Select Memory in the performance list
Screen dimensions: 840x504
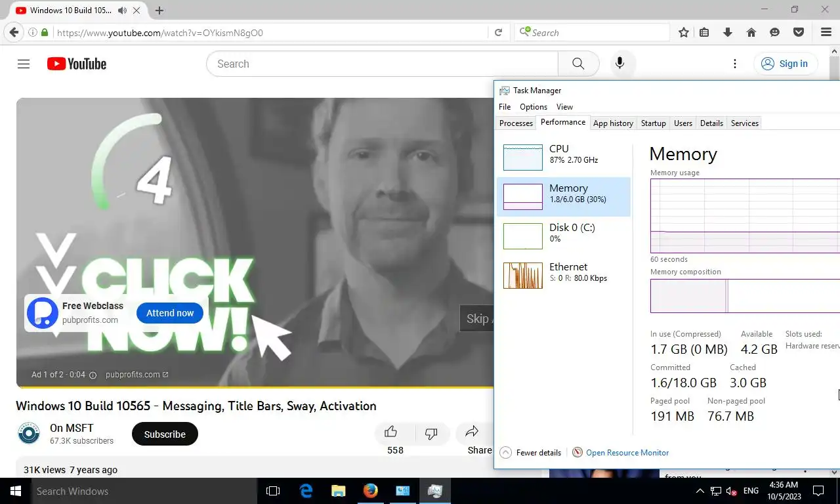tap(564, 196)
